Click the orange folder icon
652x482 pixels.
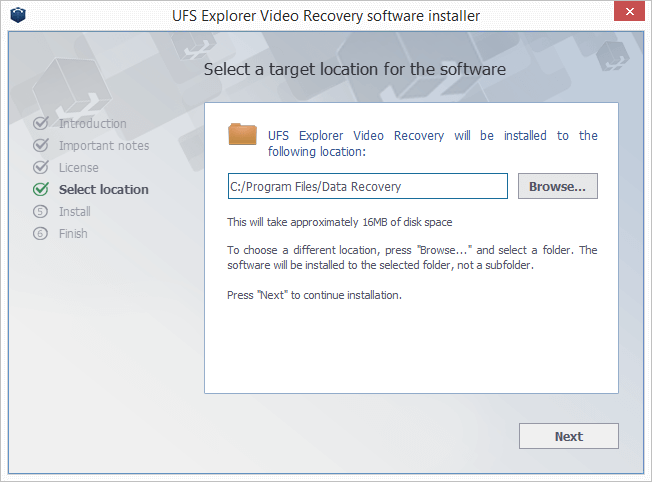[242, 134]
